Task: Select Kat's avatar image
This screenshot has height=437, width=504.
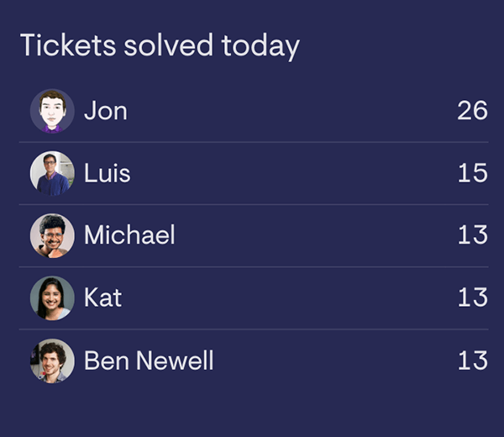Action: coord(52,297)
